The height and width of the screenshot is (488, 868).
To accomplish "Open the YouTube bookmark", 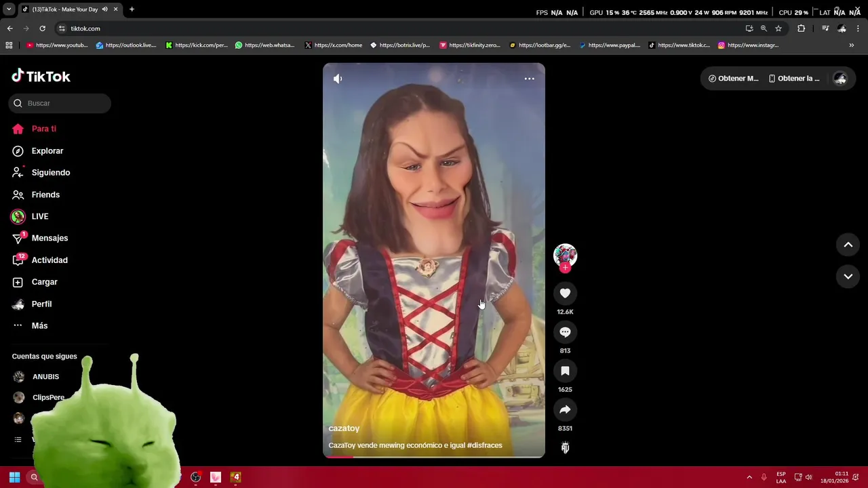I will click(57, 45).
